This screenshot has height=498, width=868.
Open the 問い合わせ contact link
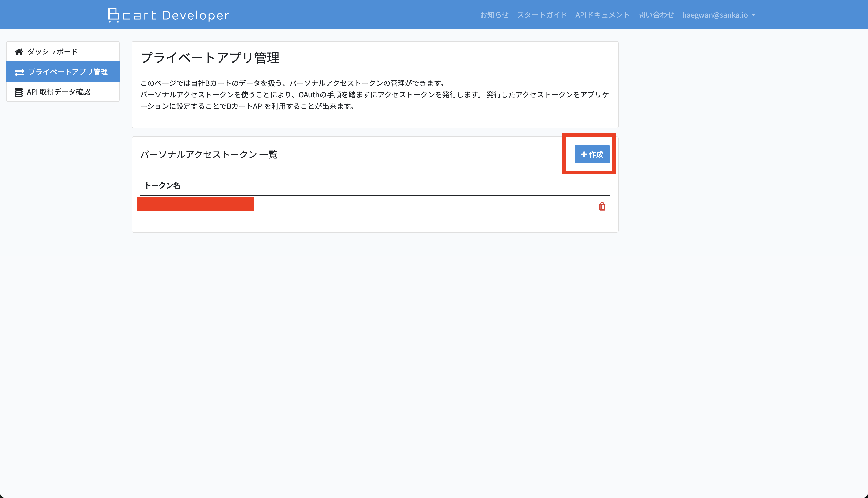[656, 15]
